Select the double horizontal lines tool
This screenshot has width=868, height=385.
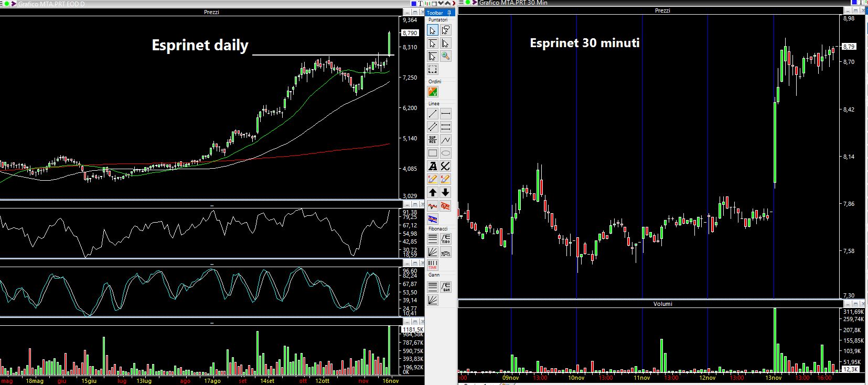pyautogui.click(x=445, y=127)
